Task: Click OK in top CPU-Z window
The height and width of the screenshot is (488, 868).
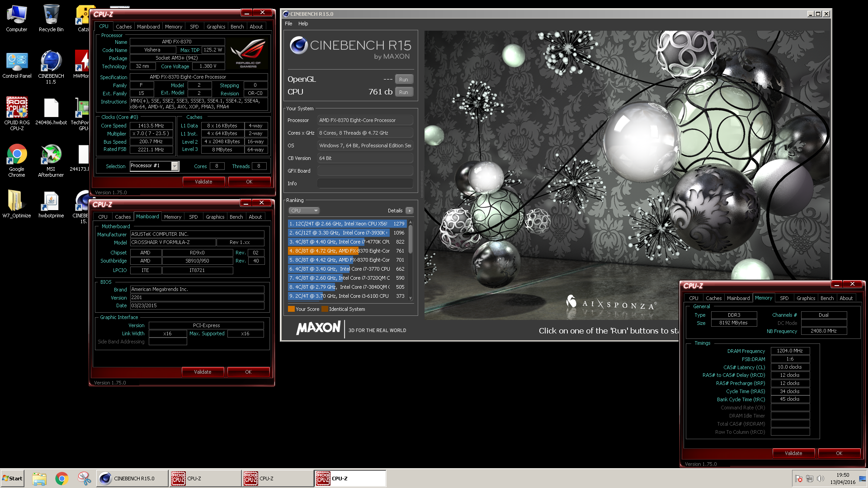Action: point(249,182)
